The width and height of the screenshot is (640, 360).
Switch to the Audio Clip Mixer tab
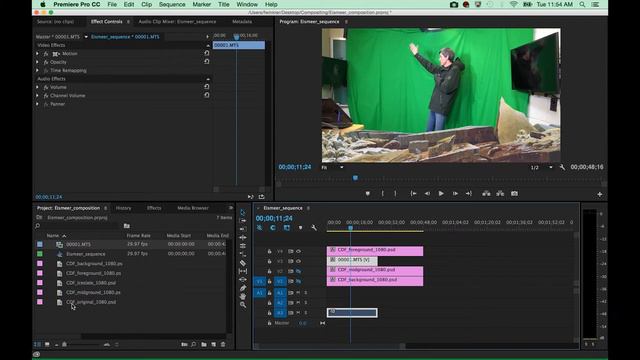click(177, 22)
